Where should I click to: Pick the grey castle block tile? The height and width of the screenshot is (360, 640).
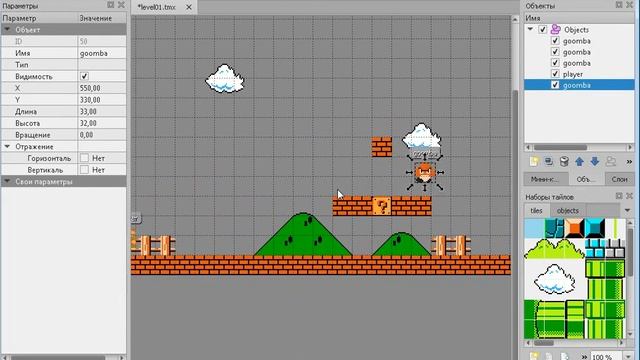[x=615, y=249]
